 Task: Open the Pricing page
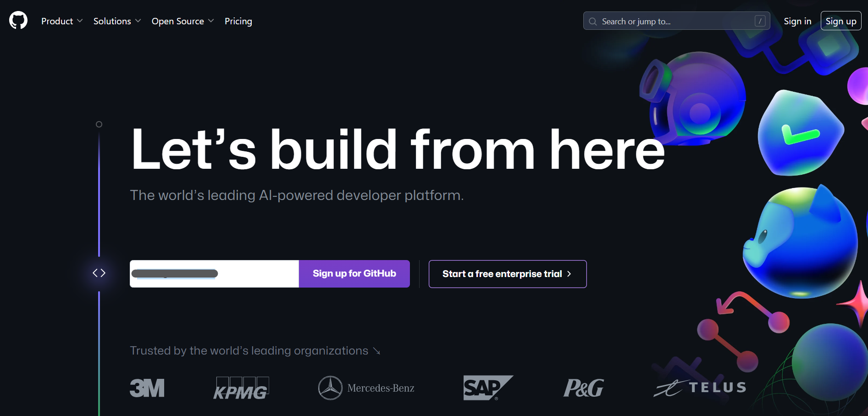pos(238,21)
